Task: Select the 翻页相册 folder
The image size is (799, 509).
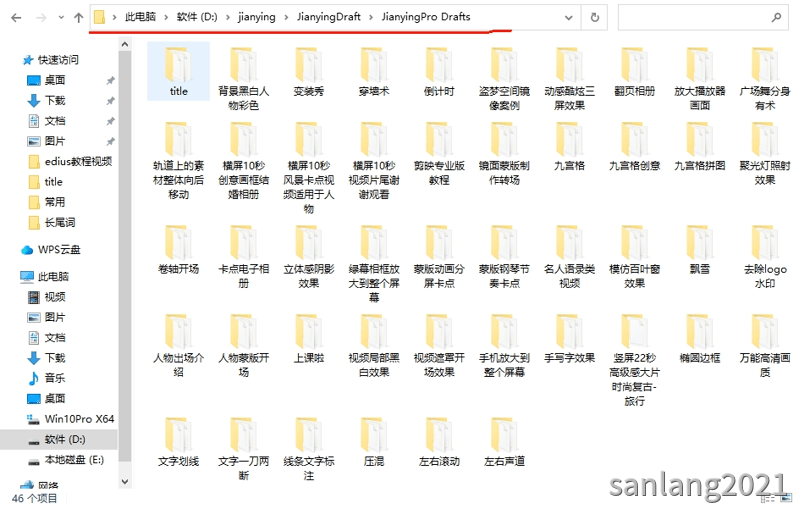Action: tap(634, 71)
